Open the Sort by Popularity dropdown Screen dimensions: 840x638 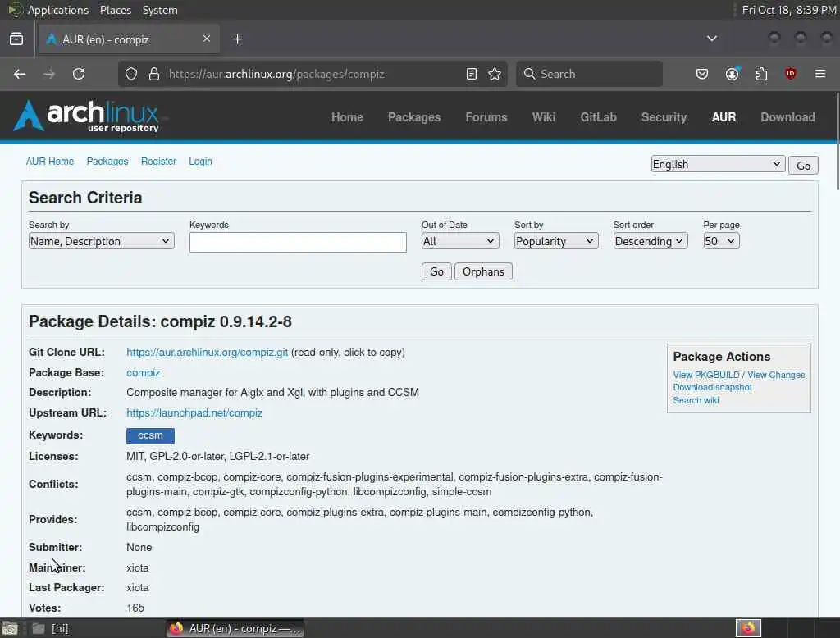tap(556, 241)
